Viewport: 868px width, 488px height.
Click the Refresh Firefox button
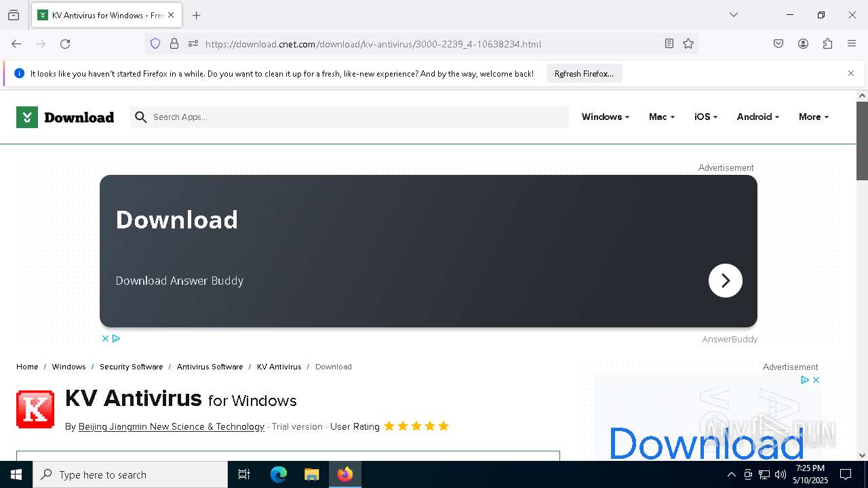point(584,74)
